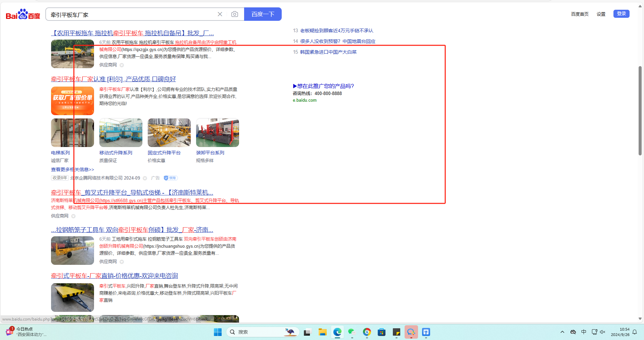The height and width of the screenshot is (340, 644).
Task: Open the result 牵引平板车_剪叉式升降平台_导轨式货梯
Action: tap(132, 192)
